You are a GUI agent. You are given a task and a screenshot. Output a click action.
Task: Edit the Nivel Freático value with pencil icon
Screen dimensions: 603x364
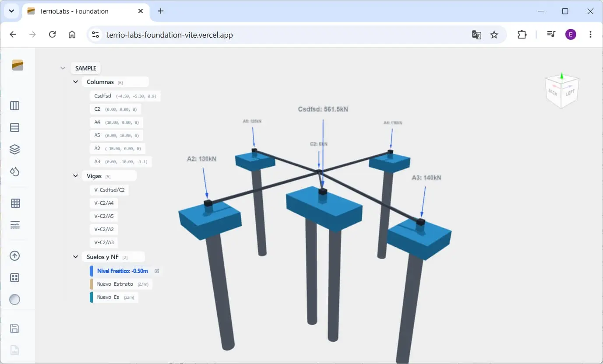[157, 271]
